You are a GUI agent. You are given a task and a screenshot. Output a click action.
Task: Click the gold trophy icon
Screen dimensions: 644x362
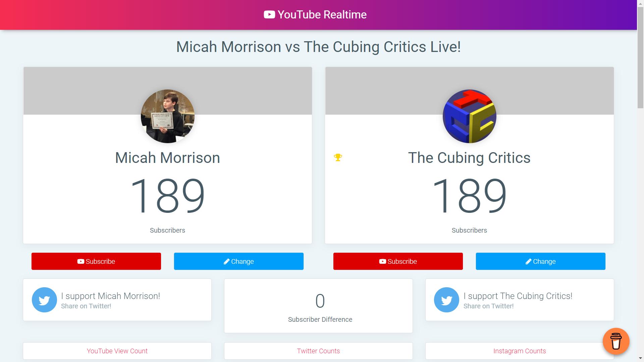[x=338, y=158]
